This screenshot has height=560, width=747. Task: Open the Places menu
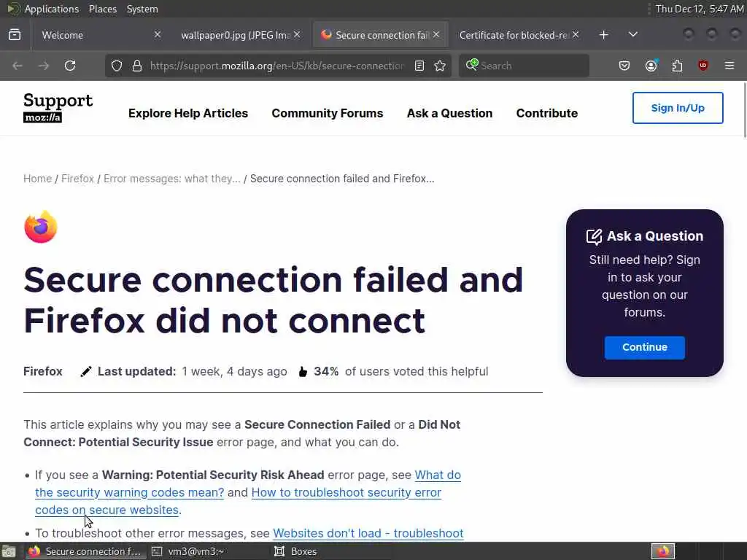[102, 9]
